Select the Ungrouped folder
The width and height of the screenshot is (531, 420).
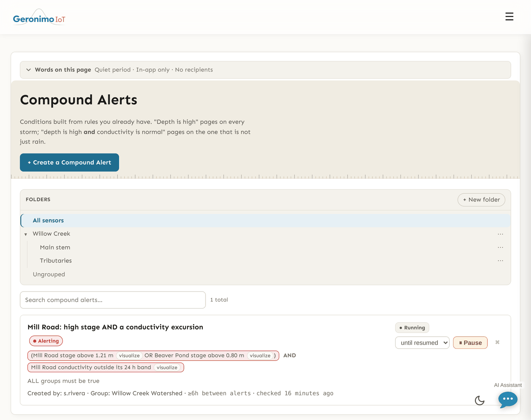tap(49, 274)
